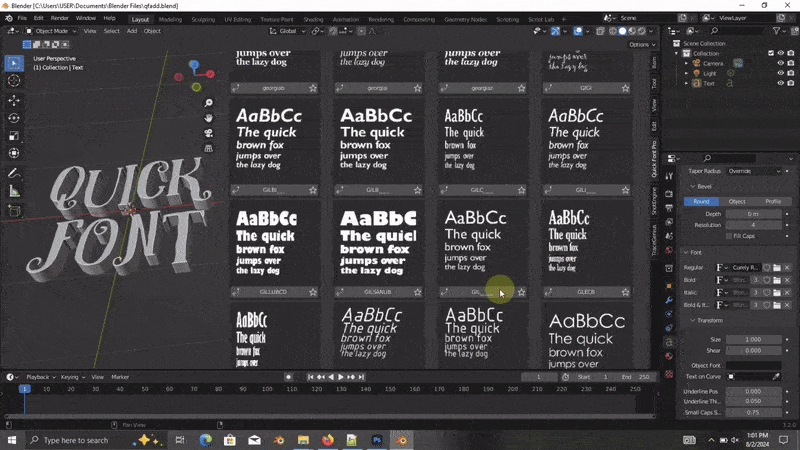Image resolution: width=800 pixels, height=450 pixels.
Task: Switch orthographic perspective grid icon
Action: [x=209, y=148]
